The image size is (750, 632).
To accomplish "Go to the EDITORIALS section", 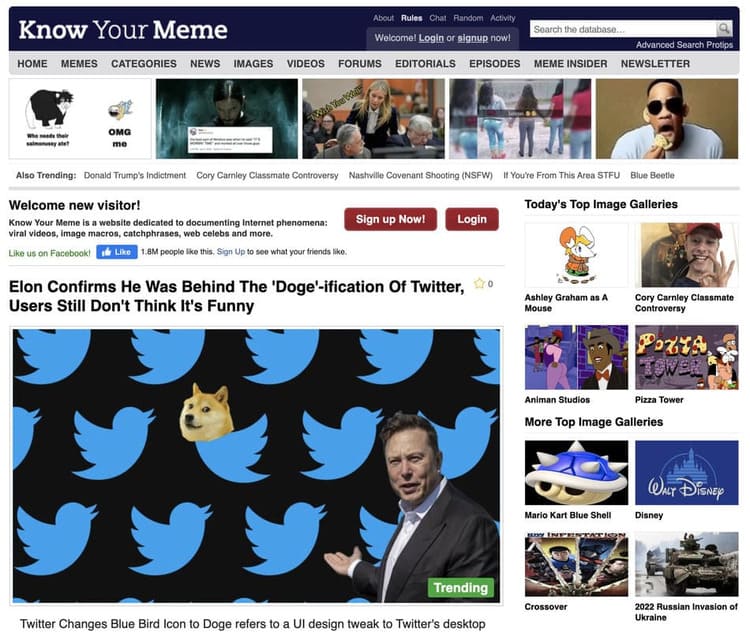I will pyautogui.click(x=425, y=64).
